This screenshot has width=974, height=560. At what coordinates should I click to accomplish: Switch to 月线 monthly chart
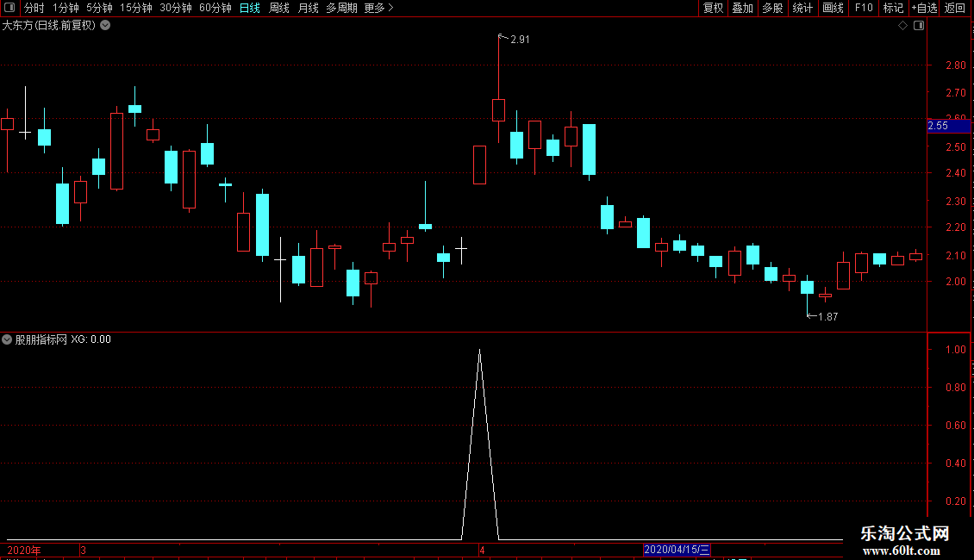(x=308, y=8)
